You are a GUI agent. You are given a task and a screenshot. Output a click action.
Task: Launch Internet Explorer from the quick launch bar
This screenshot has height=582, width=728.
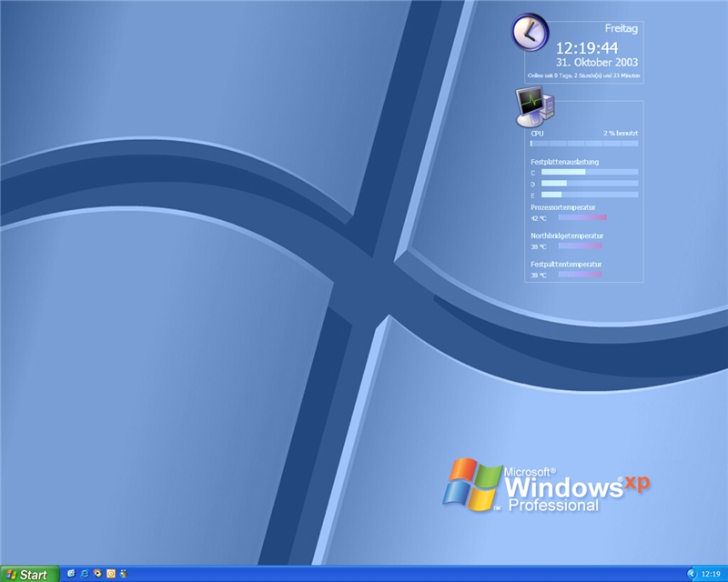pos(85,574)
